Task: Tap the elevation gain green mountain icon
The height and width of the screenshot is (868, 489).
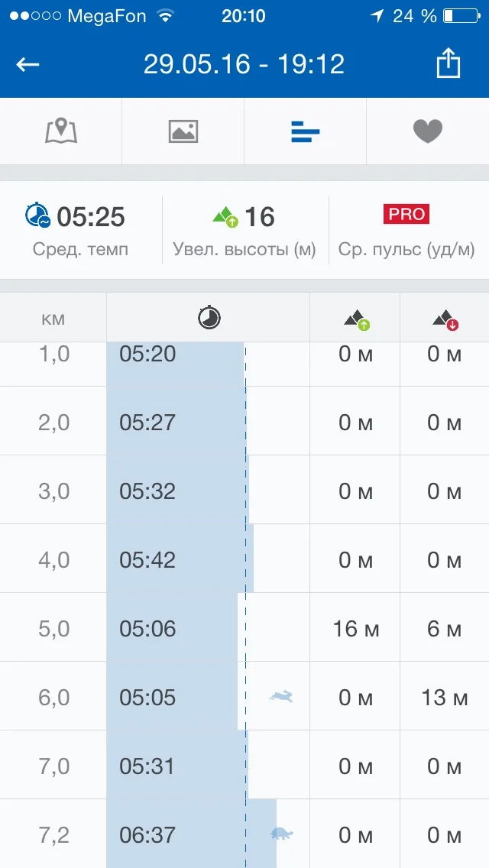Action: [x=225, y=218]
